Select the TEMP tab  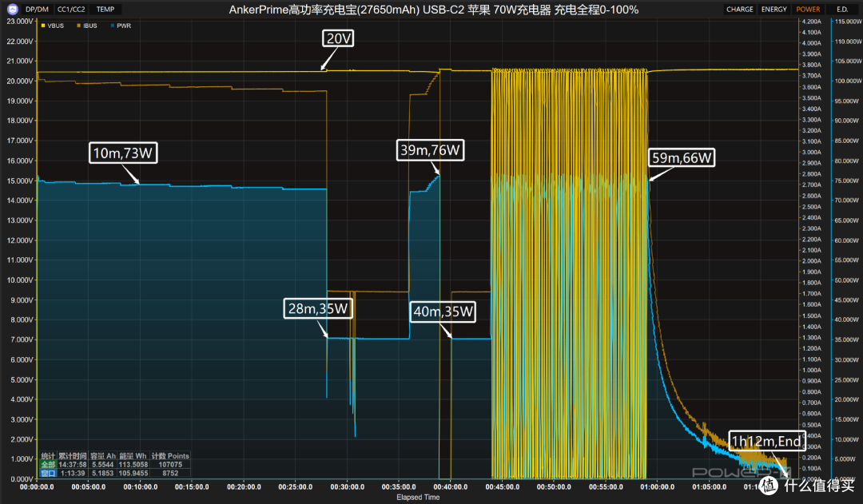[105, 10]
